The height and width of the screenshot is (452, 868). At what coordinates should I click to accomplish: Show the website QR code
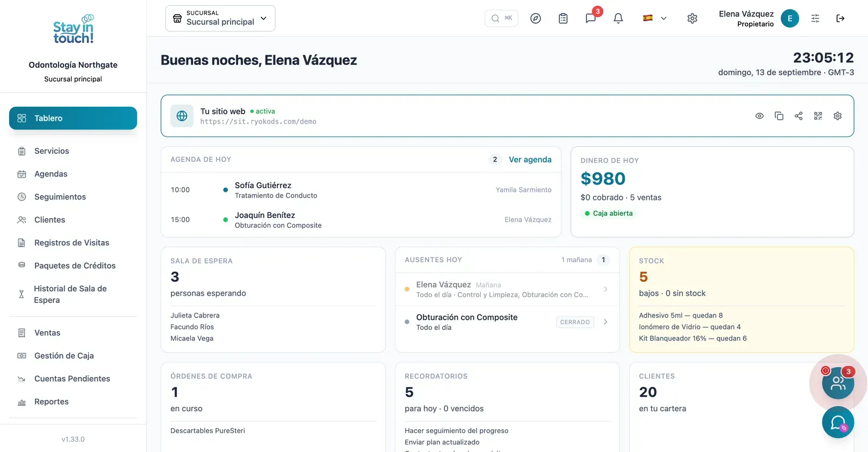818,116
